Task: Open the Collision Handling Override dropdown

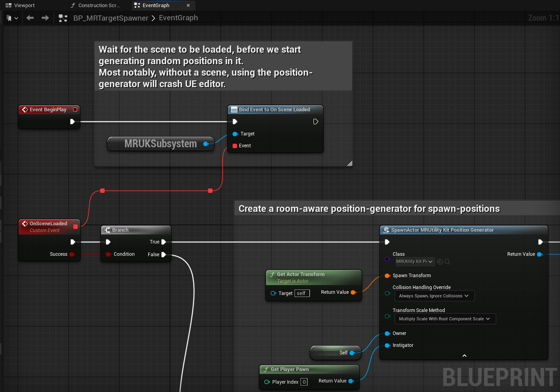Action: pyautogui.click(x=434, y=296)
